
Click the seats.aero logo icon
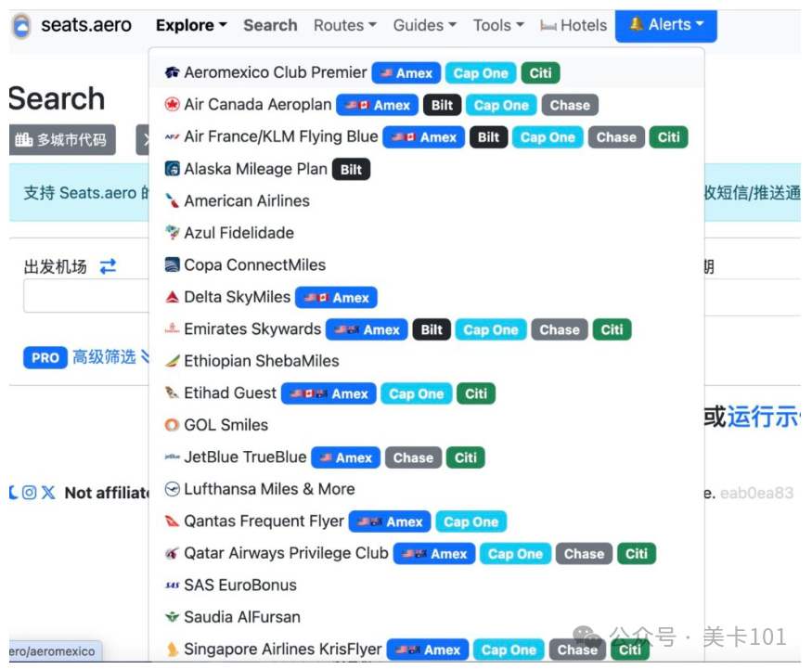tap(21, 26)
